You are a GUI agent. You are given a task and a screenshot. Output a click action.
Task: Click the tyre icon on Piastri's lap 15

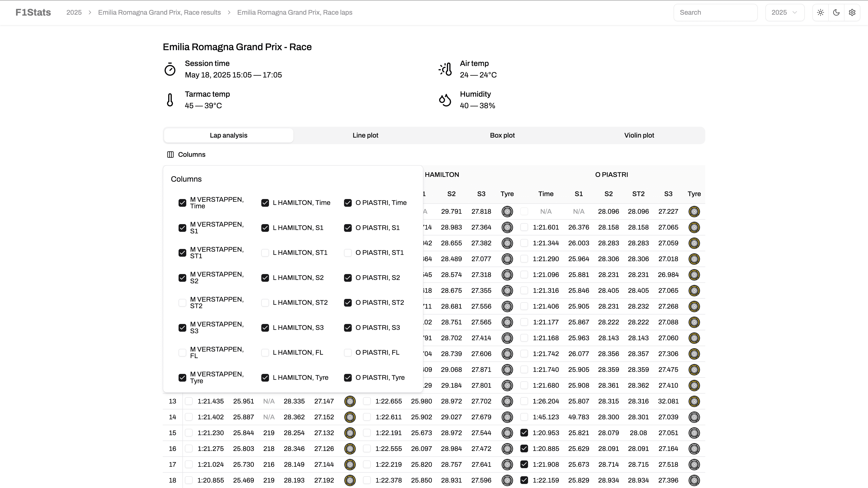coord(694,433)
